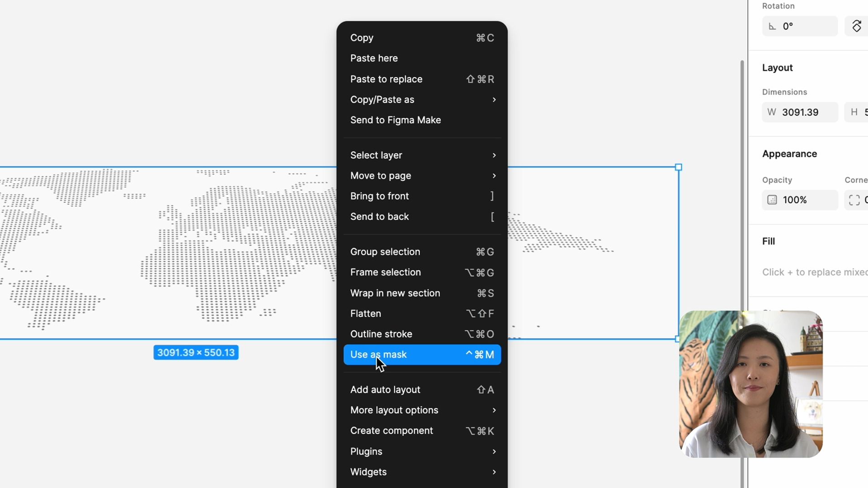The image size is (868, 488).
Task: Click the height H label icon
Action: tap(854, 112)
